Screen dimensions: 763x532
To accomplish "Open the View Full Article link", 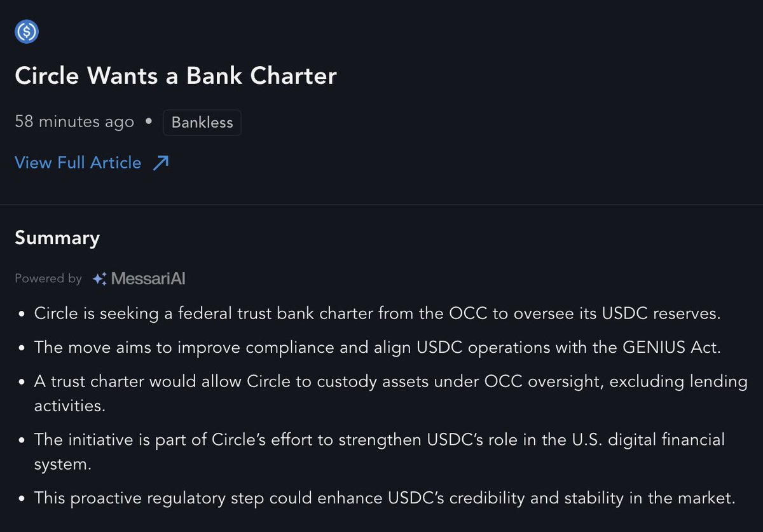I will [x=92, y=163].
